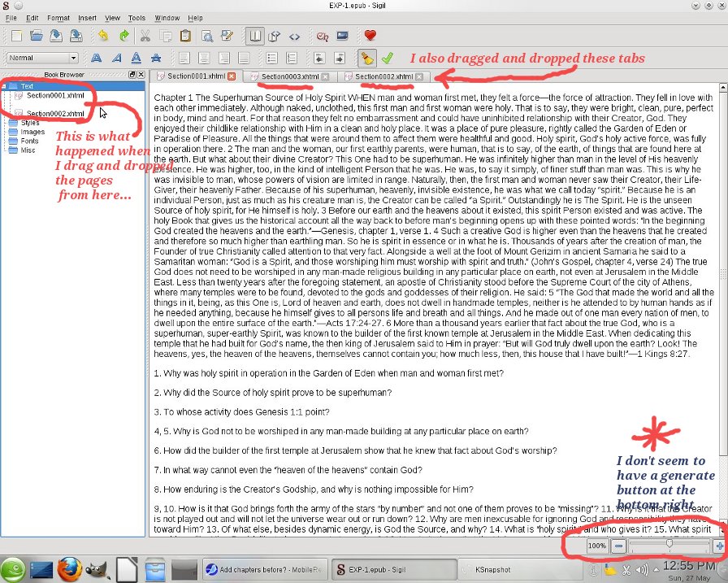Click the zoom in plus button
This screenshot has height=583, width=728.
click(719, 546)
